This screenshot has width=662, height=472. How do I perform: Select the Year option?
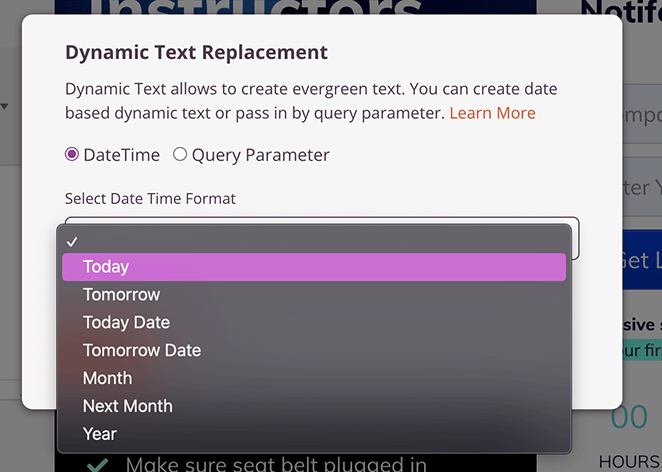click(314, 434)
